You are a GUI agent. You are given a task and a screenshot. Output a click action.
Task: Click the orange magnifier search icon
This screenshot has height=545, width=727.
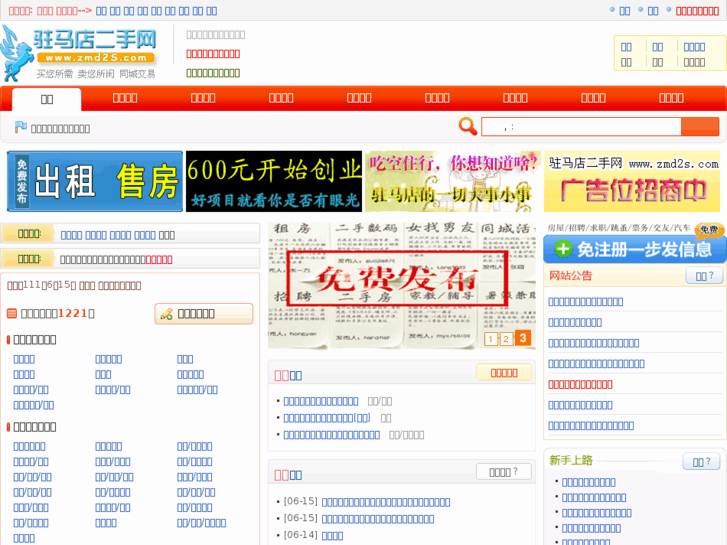[467, 126]
